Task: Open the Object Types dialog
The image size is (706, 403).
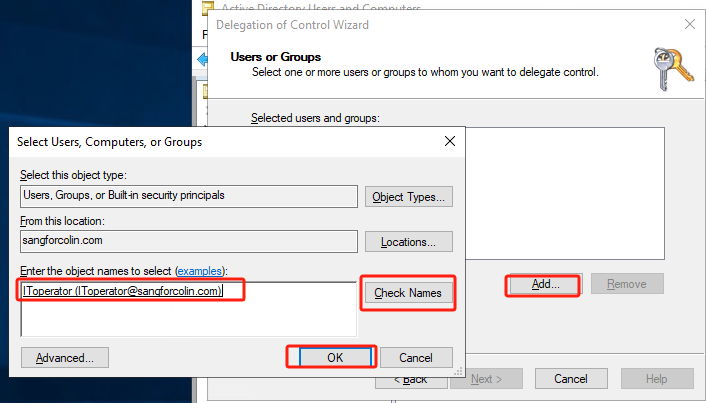Action: coord(408,197)
